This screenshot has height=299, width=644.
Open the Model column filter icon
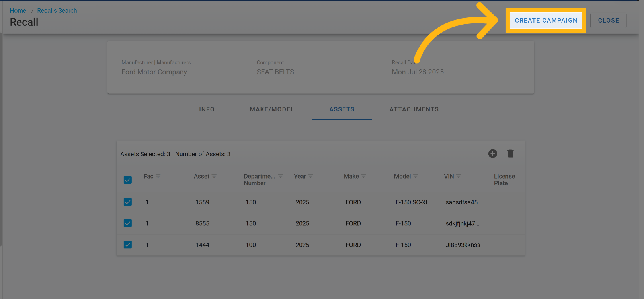click(416, 176)
